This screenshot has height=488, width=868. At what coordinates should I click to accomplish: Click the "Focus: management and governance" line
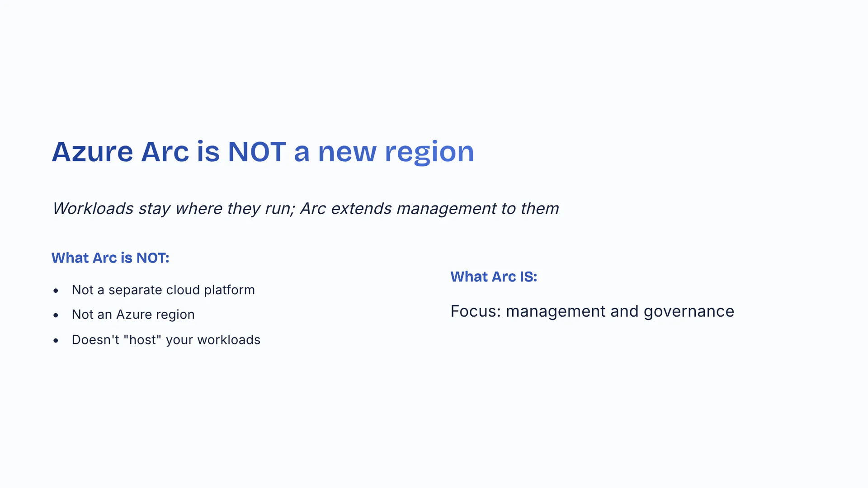(x=592, y=311)
